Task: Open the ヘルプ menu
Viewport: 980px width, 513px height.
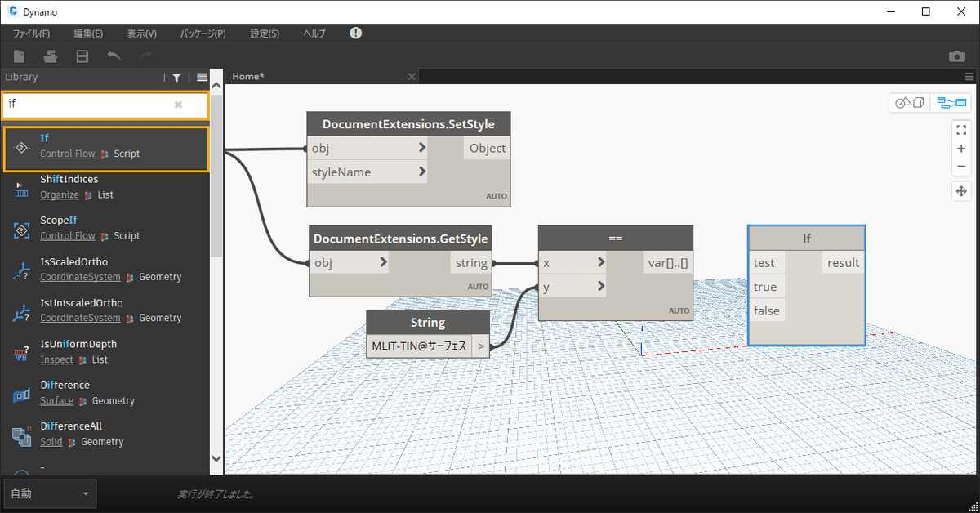Action: coord(314,33)
